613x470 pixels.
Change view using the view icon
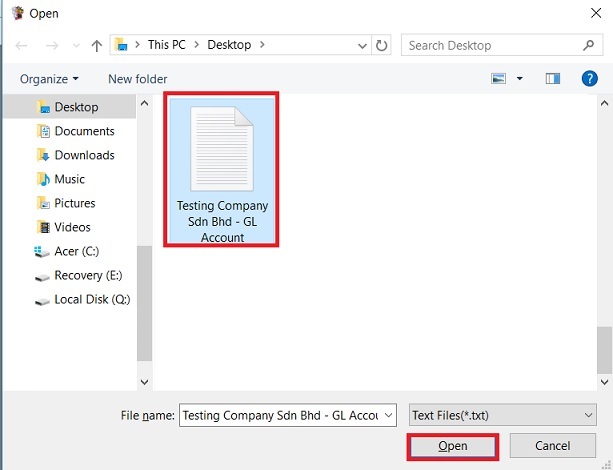498,79
